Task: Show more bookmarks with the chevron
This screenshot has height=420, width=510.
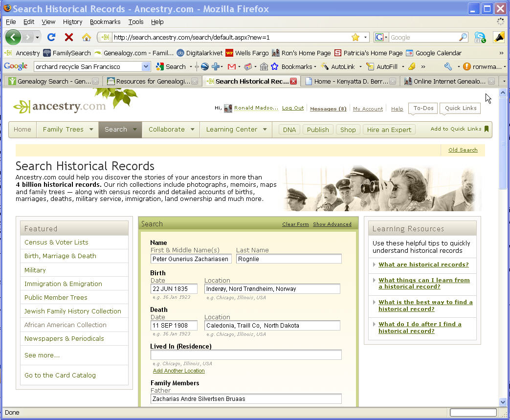Action: click(x=501, y=53)
